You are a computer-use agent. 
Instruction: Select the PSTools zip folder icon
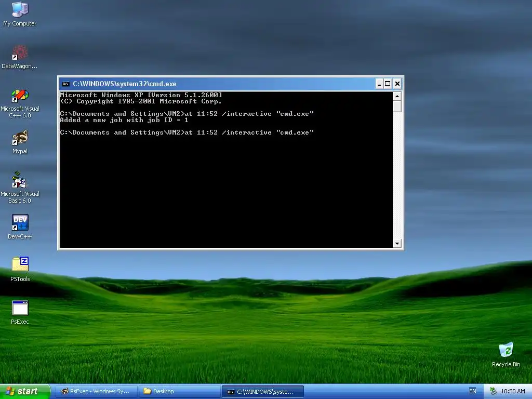pyautogui.click(x=20, y=269)
